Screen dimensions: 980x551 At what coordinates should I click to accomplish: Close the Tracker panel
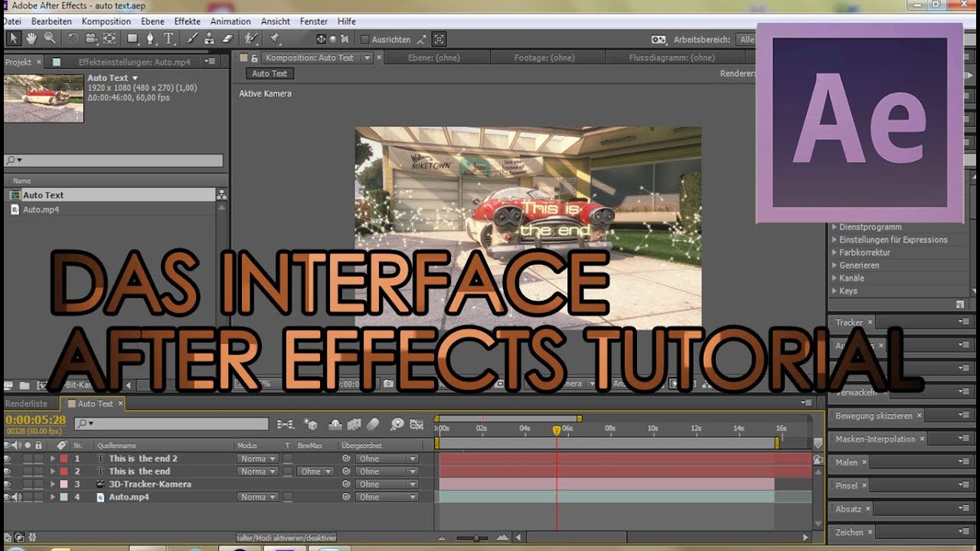tap(871, 323)
